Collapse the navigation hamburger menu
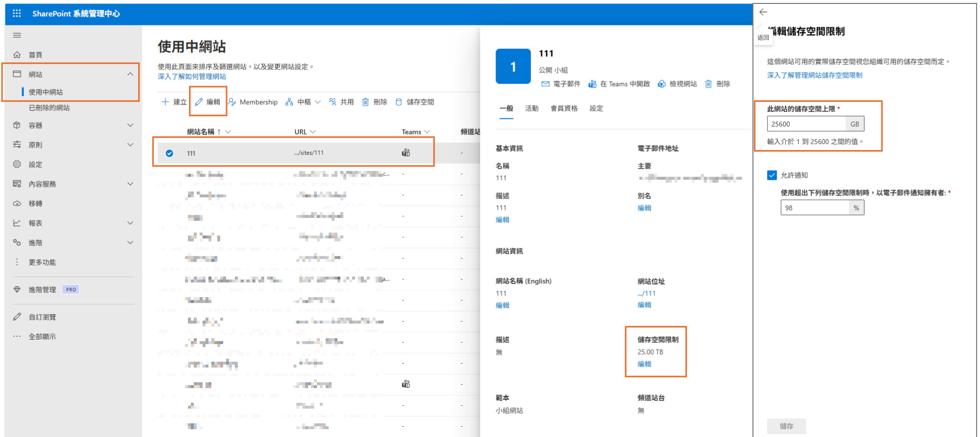The height and width of the screenshot is (437, 980). pos(17,35)
